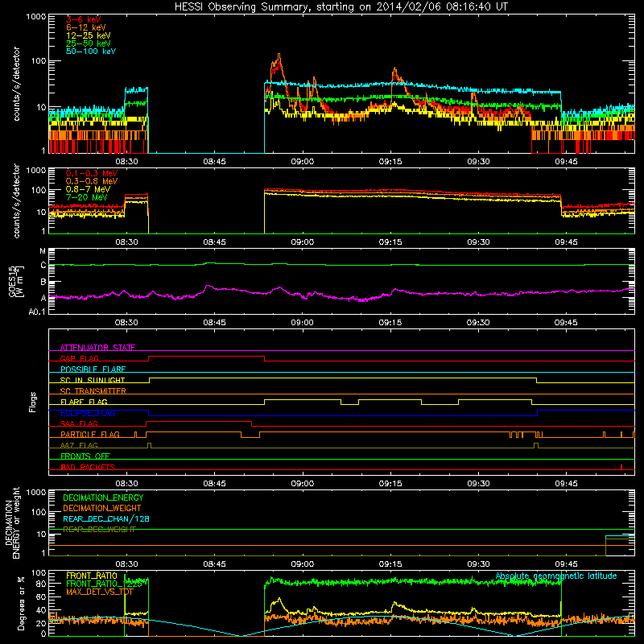Select the cyan '50-100 keV' legend label

(x=91, y=52)
